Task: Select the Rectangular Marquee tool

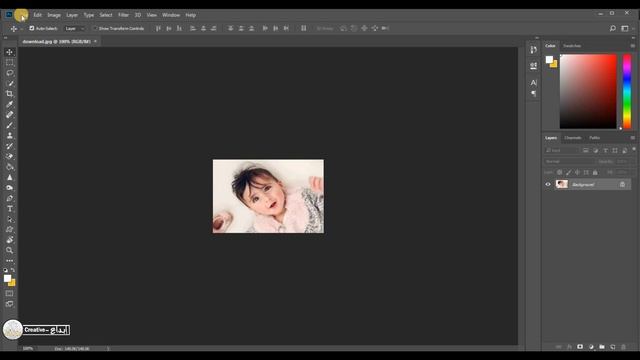Action: tap(9, 62)
